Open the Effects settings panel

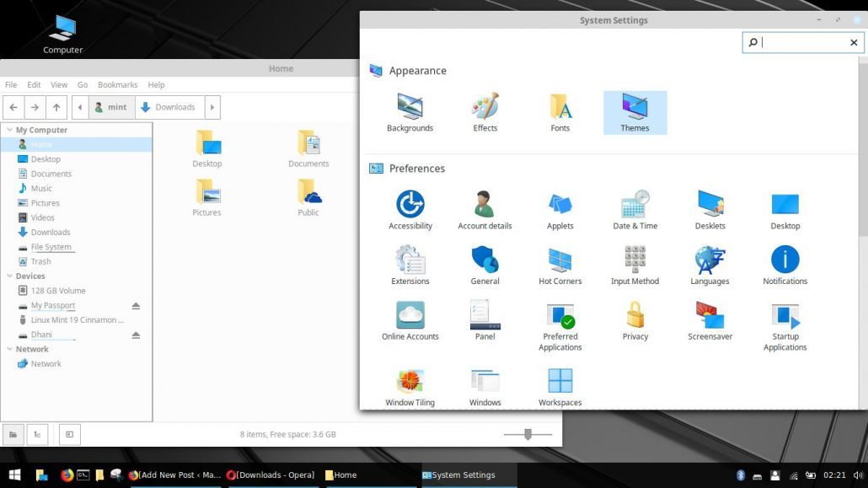coord(485,110)
